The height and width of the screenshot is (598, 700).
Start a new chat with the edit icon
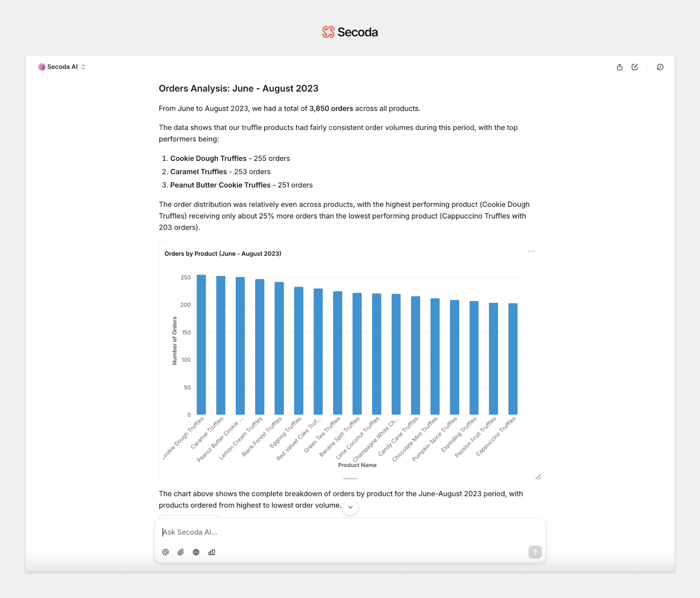coord(635,67)
